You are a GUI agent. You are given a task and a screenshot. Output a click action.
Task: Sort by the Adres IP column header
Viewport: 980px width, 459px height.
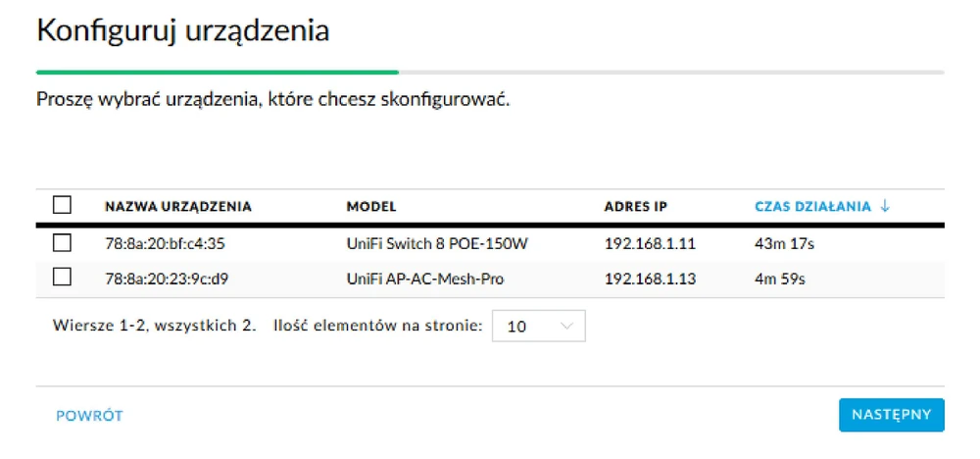636,207
